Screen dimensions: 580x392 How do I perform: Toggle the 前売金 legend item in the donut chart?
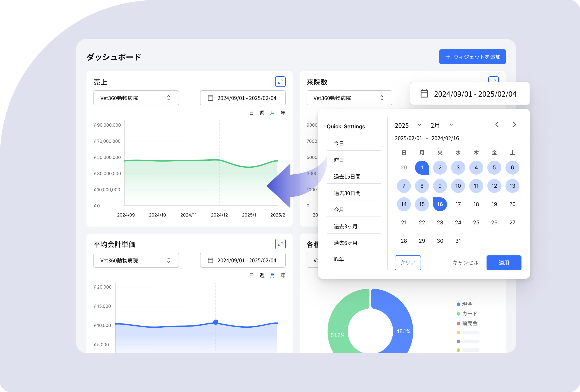[467, 323]
